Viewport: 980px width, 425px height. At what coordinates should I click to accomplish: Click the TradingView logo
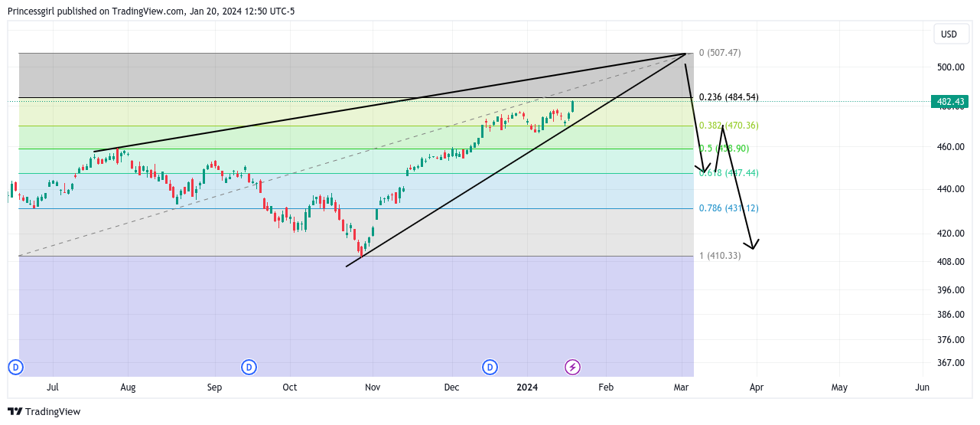(x=44, y=411)
